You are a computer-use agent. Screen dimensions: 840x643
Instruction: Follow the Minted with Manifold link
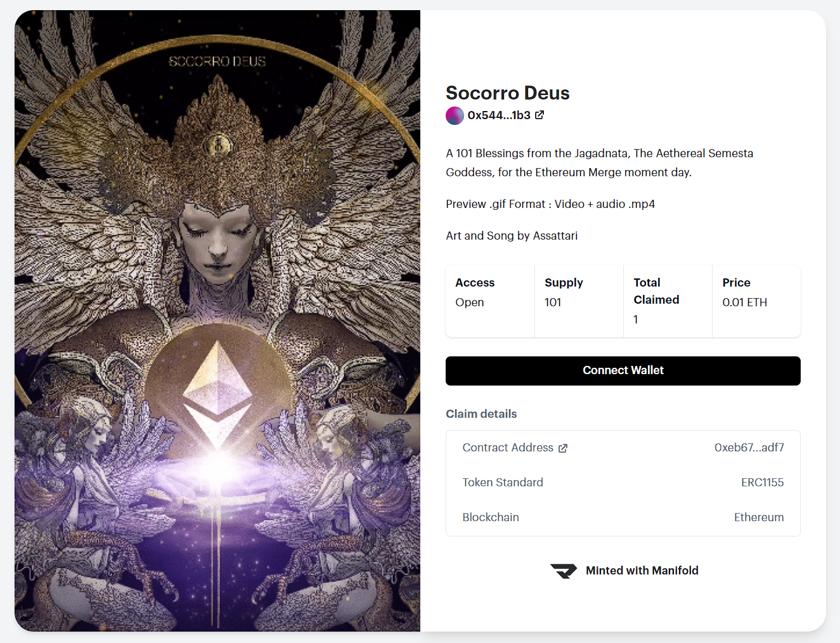pos(642,571)
